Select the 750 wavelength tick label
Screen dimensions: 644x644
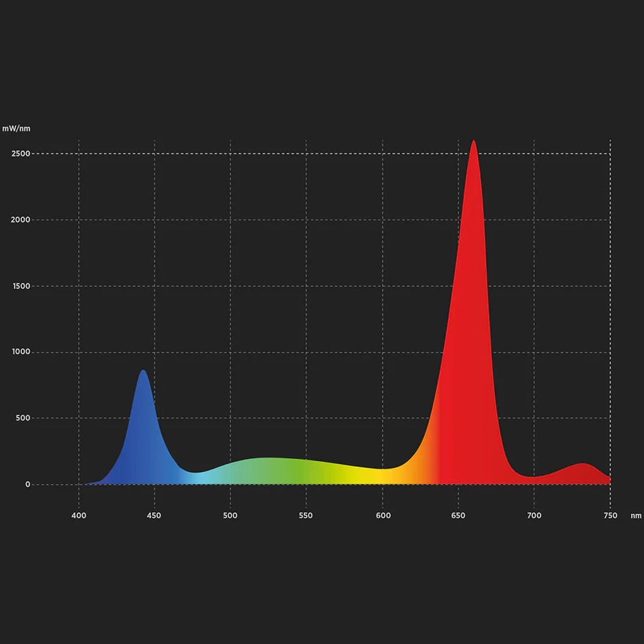coord(610,515)
